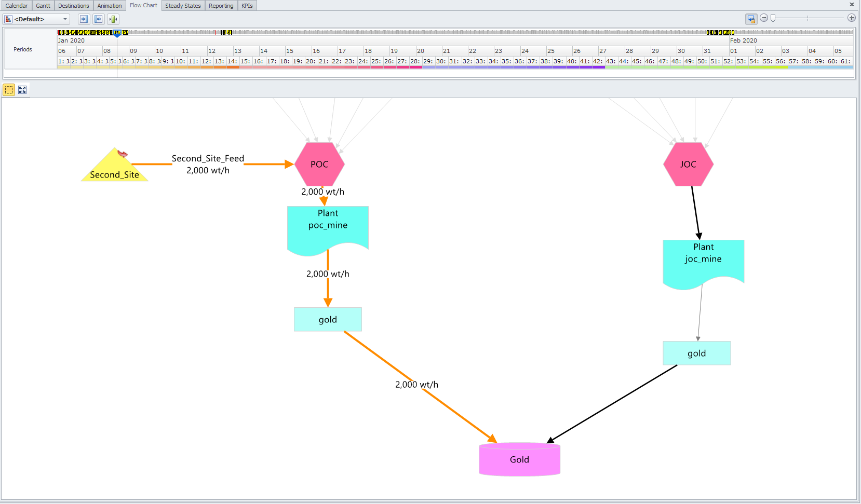Select the JOC hexagon node
The width and height of the screenshot is (861, 504).
[x=688, y=164]
